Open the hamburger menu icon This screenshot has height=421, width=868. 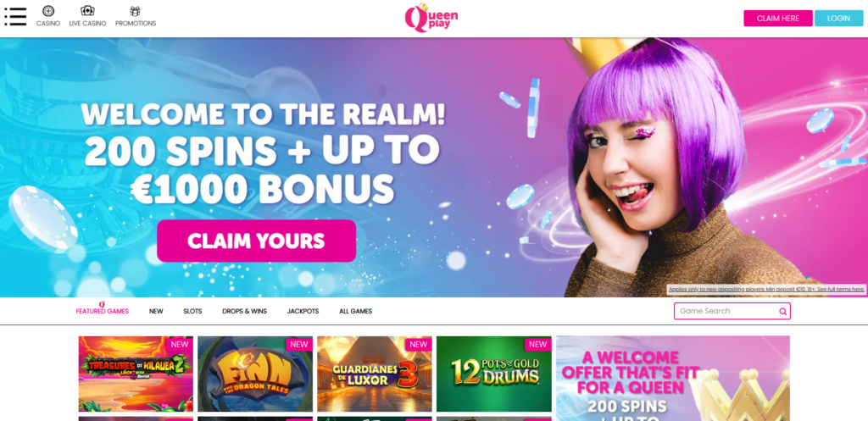15,17
